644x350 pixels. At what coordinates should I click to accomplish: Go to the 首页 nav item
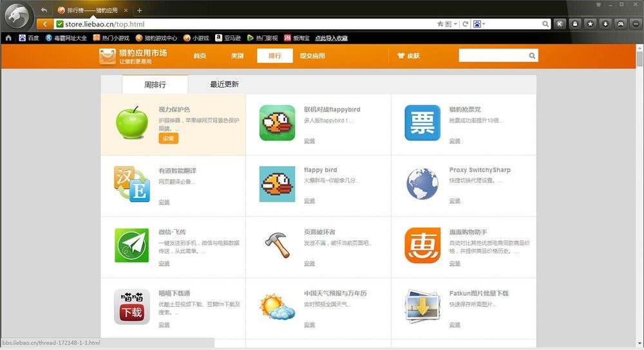200,55
